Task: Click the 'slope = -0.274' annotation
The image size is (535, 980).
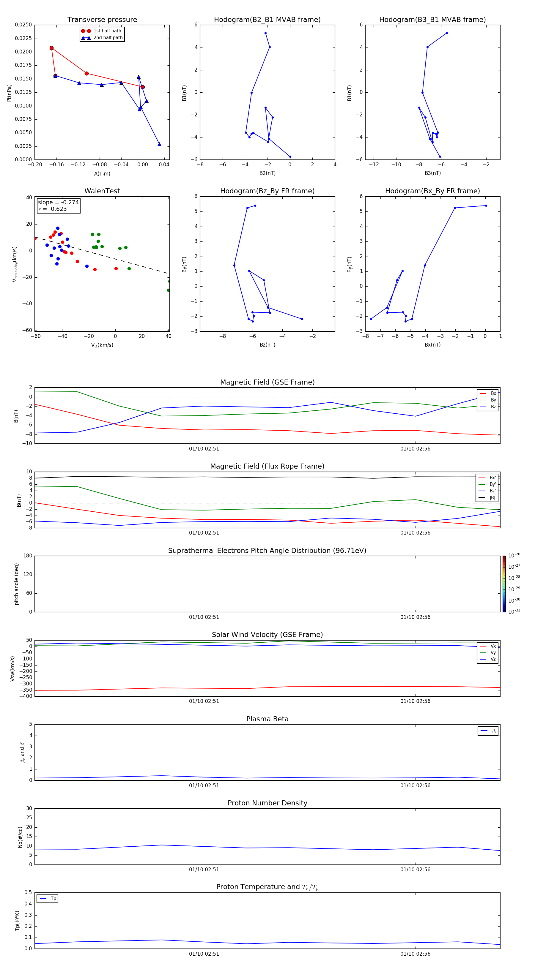Action: [58, 203]
